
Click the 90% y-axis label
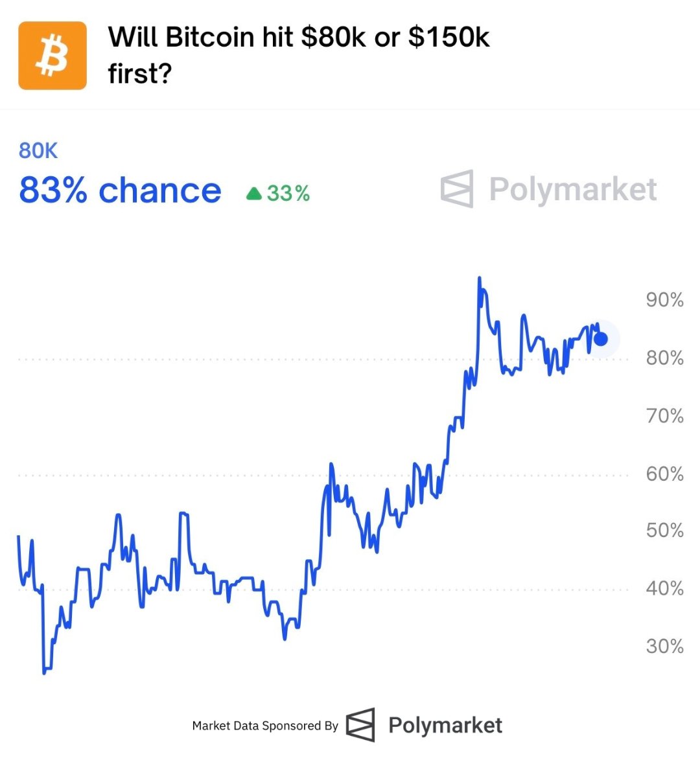point(664,300)
